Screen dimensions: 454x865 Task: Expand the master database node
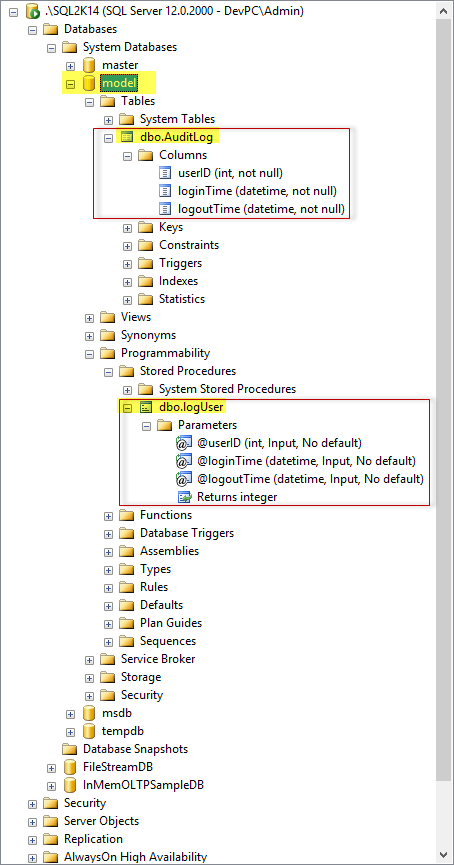click(71, 66)
